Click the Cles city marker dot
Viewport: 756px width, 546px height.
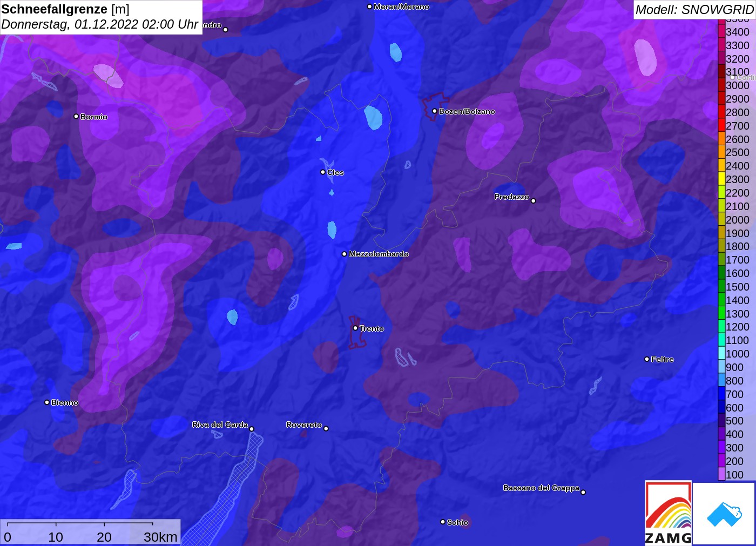323,172
